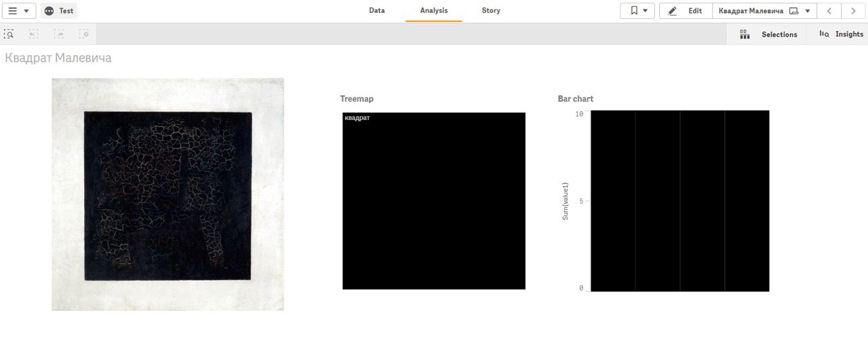Click the clear all selections icon
The image size is (868, 357).
coord(84,34)
